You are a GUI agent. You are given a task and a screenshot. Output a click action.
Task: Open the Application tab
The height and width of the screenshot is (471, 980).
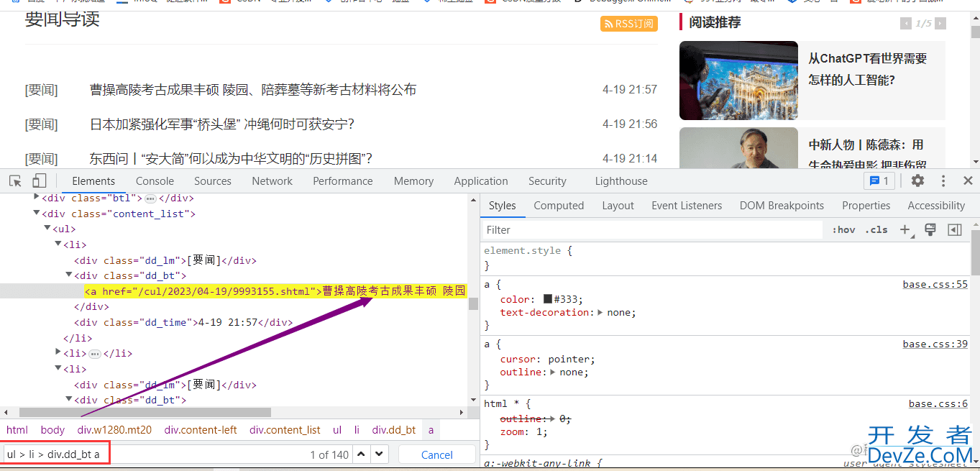(481, 181)
